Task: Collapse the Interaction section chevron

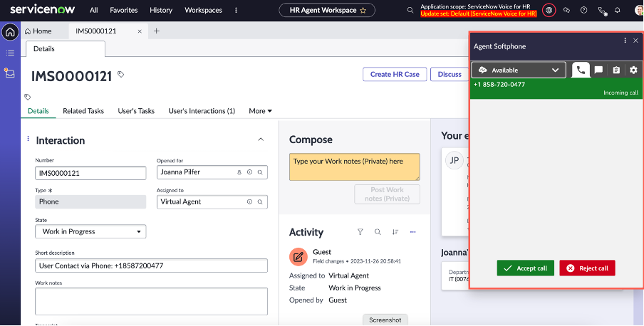Action: coord(261,140)
